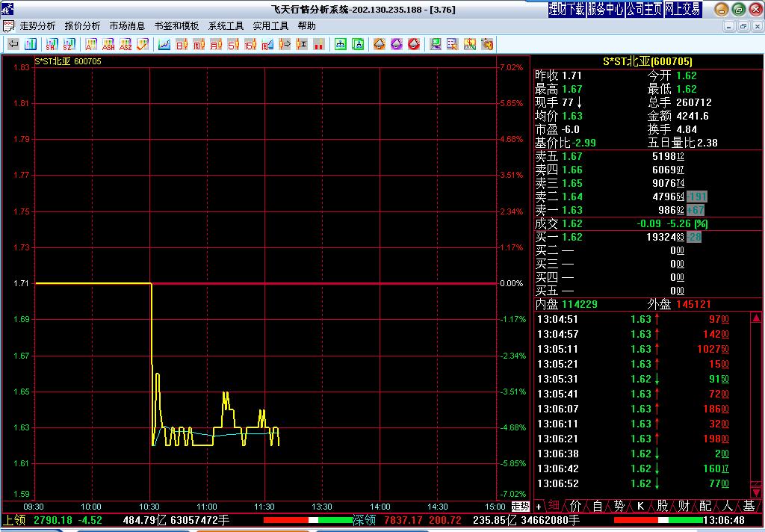This screenshot has height=532, width=765.
Task: Click the 上领 index in status bar
Action: click(15, 520)
